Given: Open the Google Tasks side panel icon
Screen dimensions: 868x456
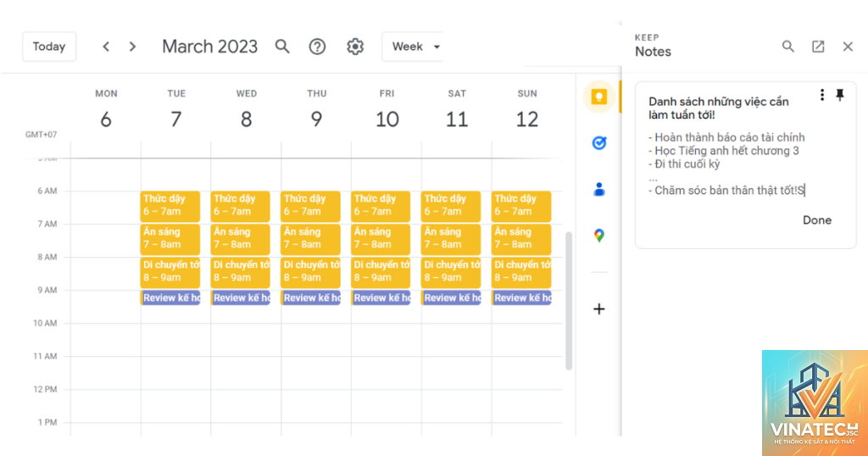Looking at the screenshot, I should click(x=599, y=143).
